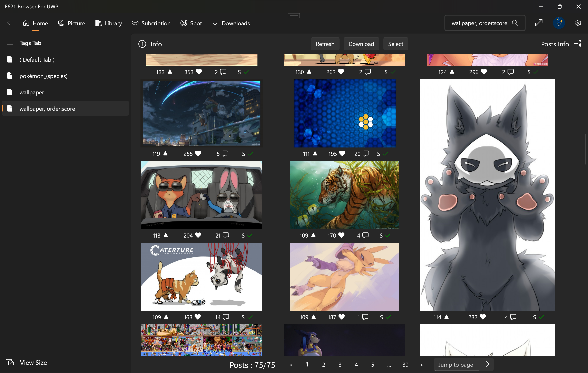The height and width of the screenshot is (373, 588).
Task: Collapse the Tags Tab hamburger menu
Action: pos(10,43)
